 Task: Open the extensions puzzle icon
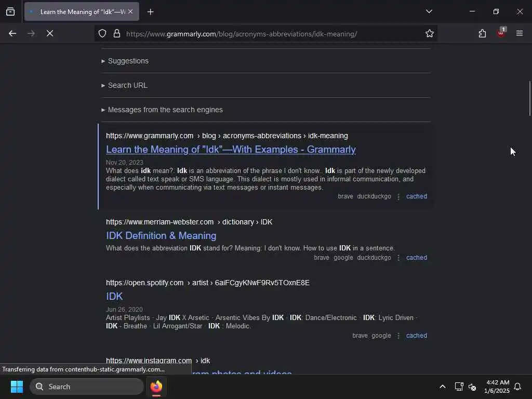(482, 34)
